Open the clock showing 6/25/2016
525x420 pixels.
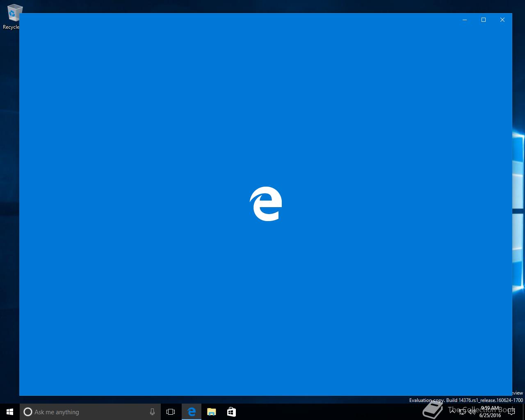pos(490,412)
